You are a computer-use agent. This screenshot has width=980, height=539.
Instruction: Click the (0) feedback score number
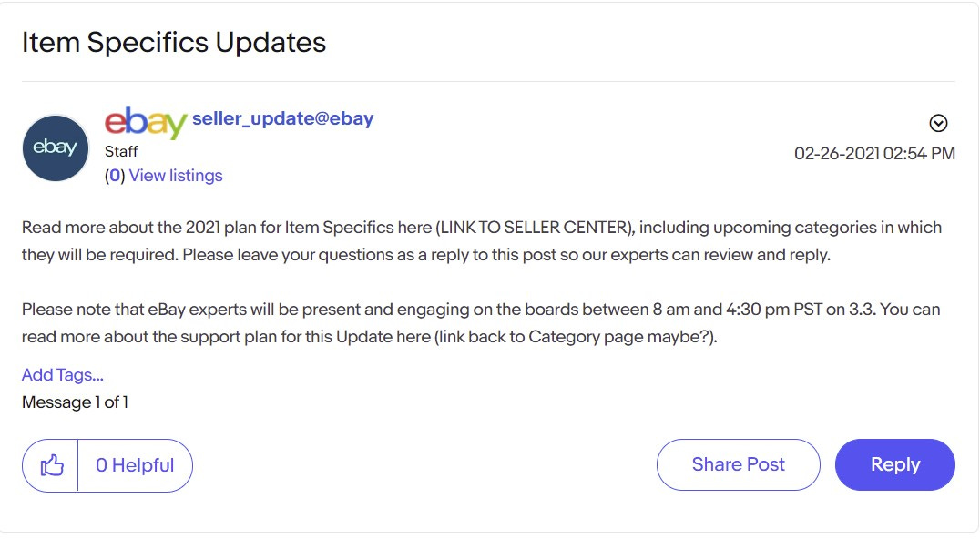(x=115, y=176)
